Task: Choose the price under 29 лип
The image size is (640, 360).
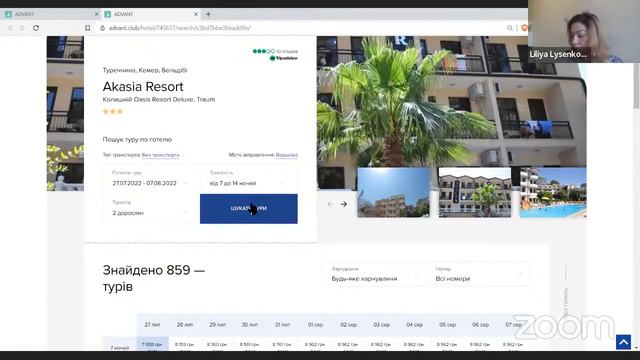Action: (x=218, y=344)
